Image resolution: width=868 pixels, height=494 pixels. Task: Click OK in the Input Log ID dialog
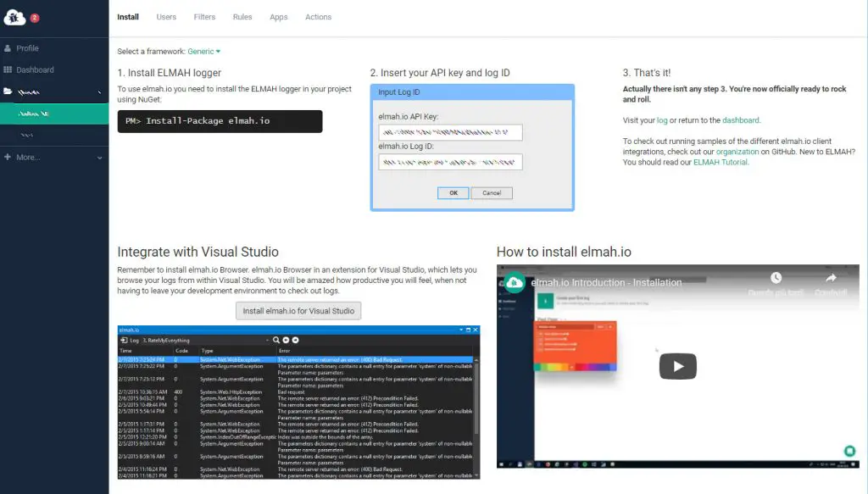tap(453, 193)
